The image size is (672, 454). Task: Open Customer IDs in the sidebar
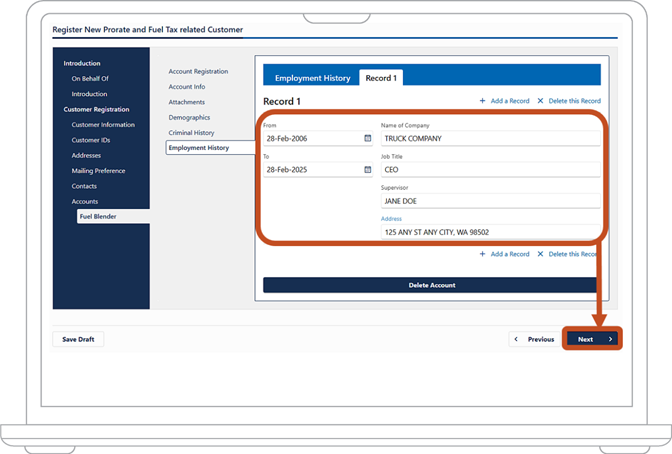coord(91,140)
